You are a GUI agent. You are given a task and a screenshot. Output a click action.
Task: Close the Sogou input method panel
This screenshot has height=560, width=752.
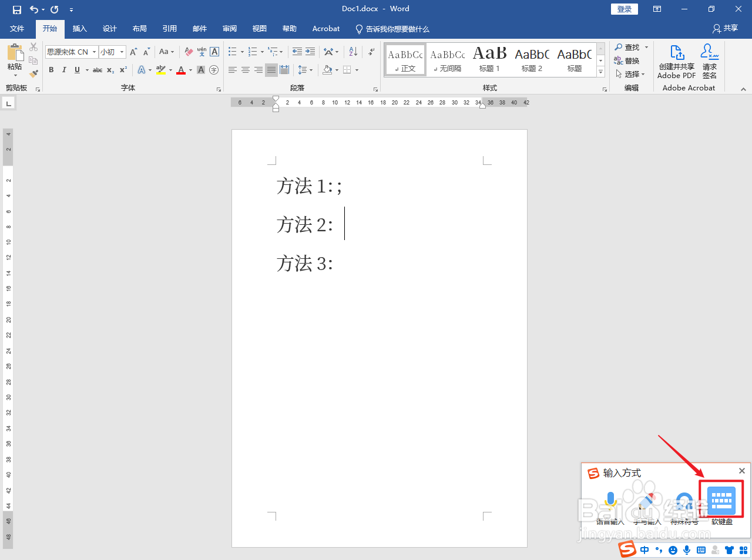coord(742,471)
